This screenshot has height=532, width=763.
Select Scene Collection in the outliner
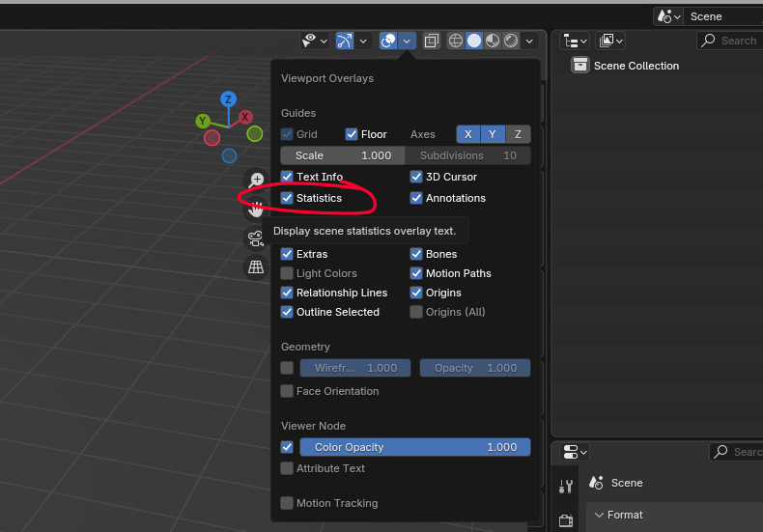[x=636, y=66]
